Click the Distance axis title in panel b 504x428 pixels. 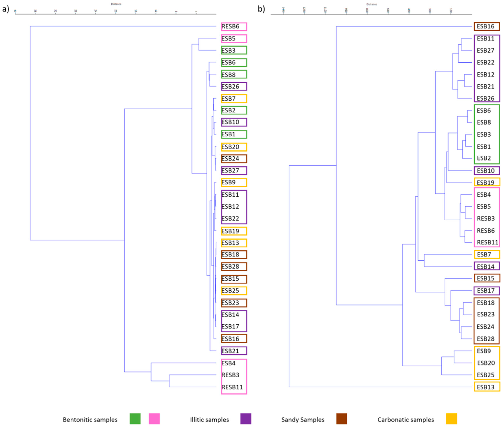pos(372,4)
